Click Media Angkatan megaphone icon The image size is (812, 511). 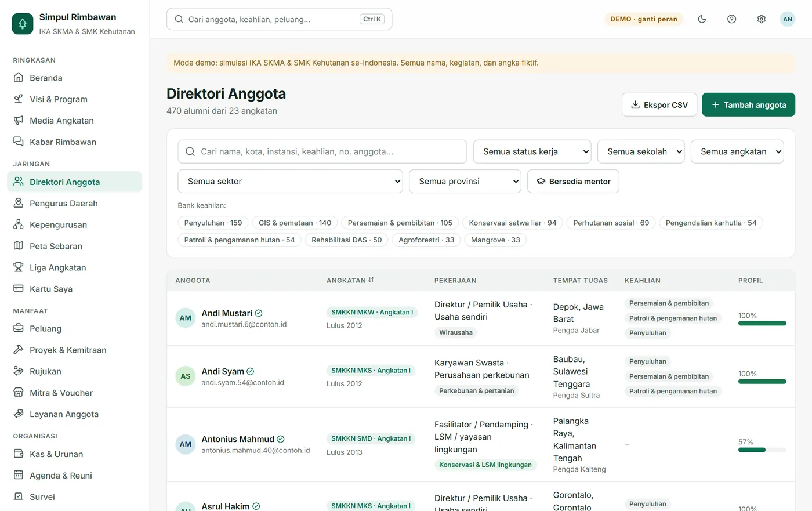[x=19, y=121]
